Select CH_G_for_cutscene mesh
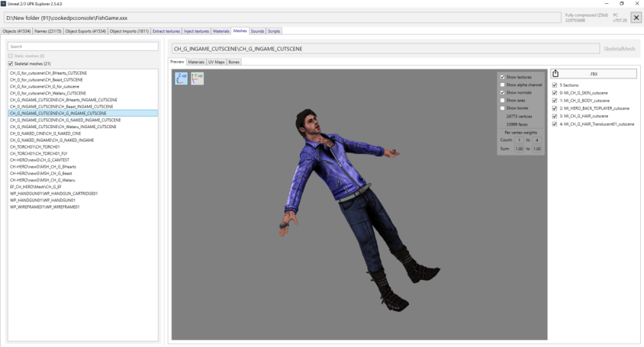 coord(82,86)
